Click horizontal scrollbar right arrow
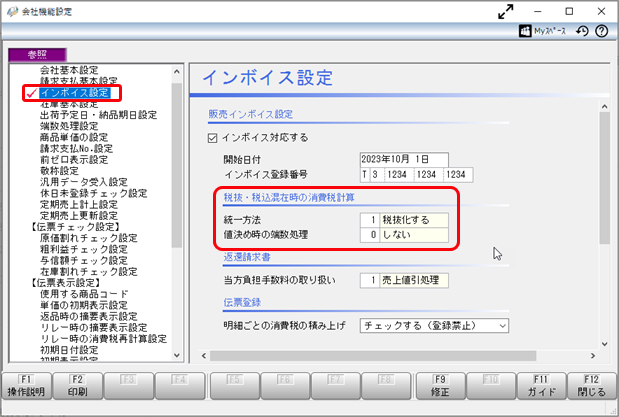This screenshot has height=417, width=619. point(593,356)
